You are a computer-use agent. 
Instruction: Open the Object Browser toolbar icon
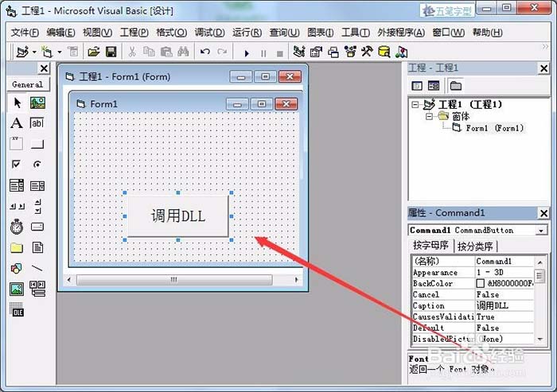click(x=350, y=52)
